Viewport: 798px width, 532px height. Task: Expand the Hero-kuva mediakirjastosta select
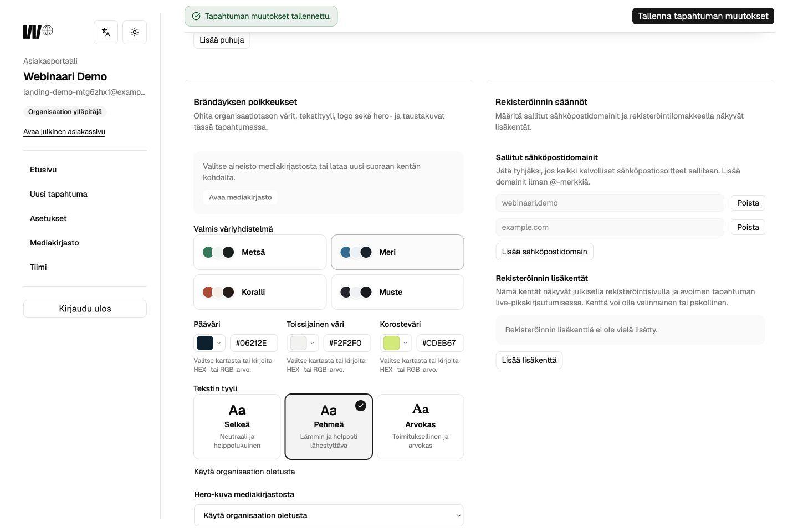(x=329, y=515)
